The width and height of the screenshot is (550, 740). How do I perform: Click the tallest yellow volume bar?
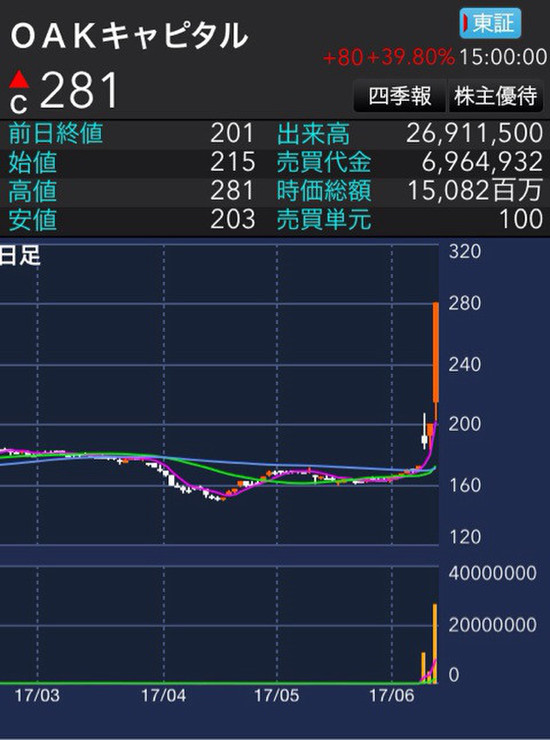pos(435,643)
